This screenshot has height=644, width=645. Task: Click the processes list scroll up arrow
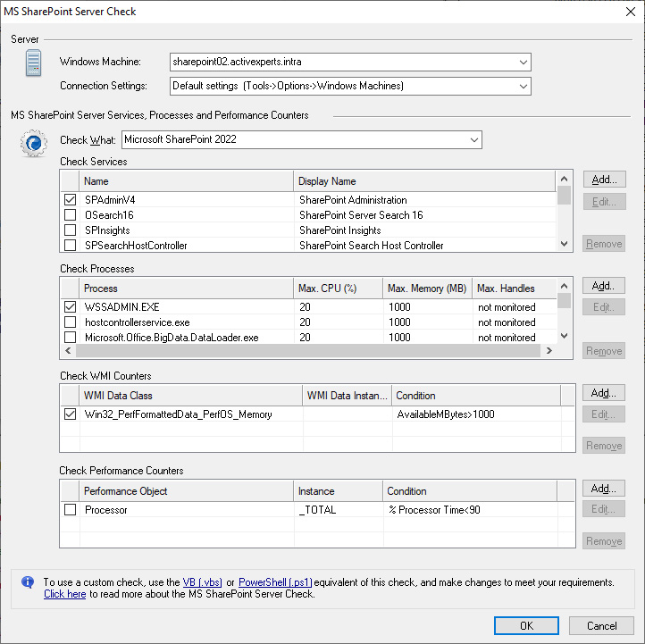(564, 286)
